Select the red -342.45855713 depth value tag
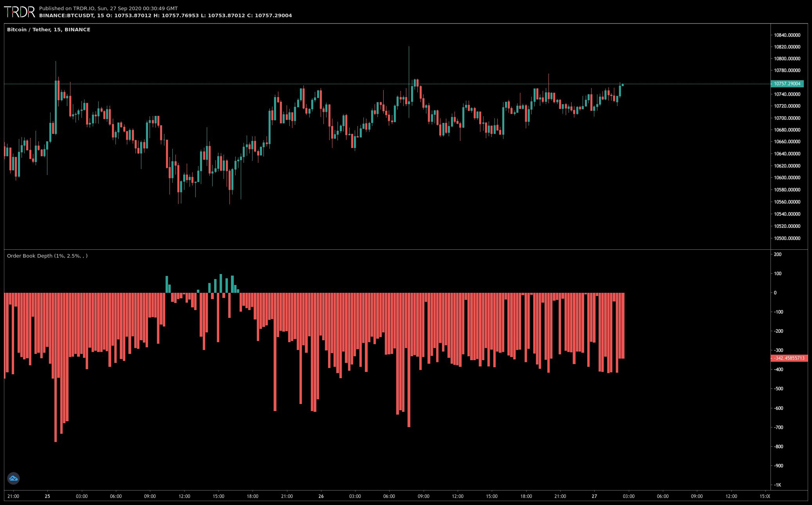This screenshot has height=505, width=812. (x=789, y=358)
